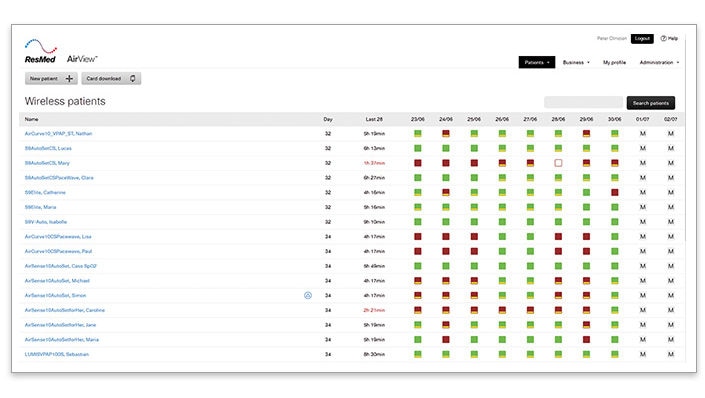Sort by the Last 28 column header
The height and width of the screenshot is (398, 705).
pyautogui.click(x=374, y=119)
